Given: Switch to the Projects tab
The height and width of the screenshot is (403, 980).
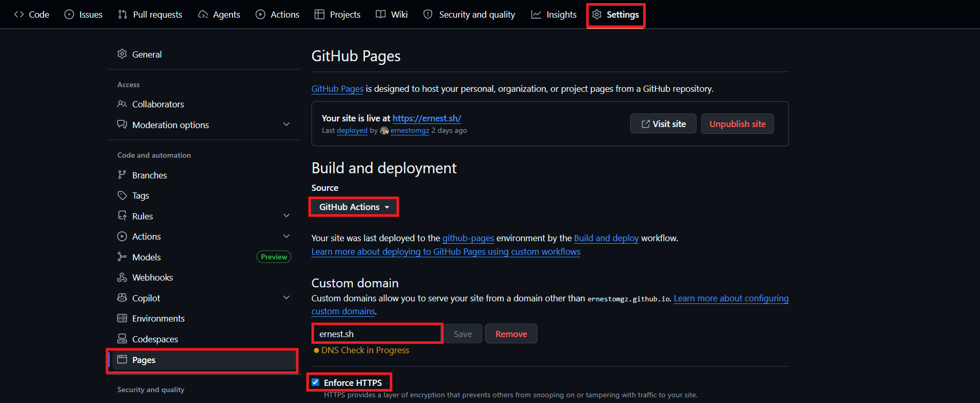Looking at the screenshot, I should tap(337, 15).
